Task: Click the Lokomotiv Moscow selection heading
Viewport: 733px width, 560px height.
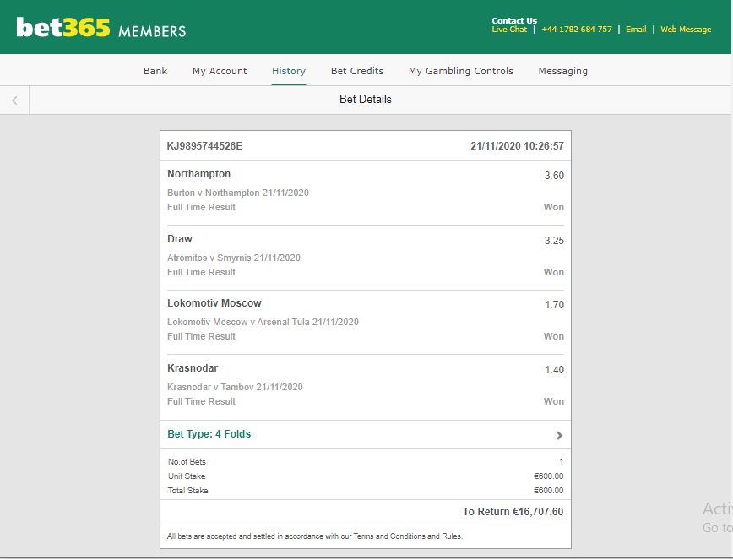Action: click(x=214, y=303)
